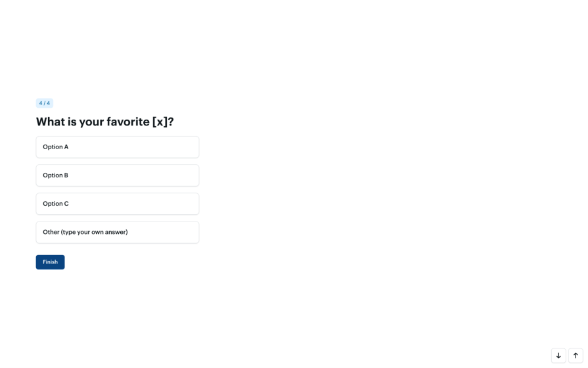Image resolution: width=588 pixels, height=368 pixels.
Task: Pick the middle choice labeled Option B
Action: (x=118, y=175)
